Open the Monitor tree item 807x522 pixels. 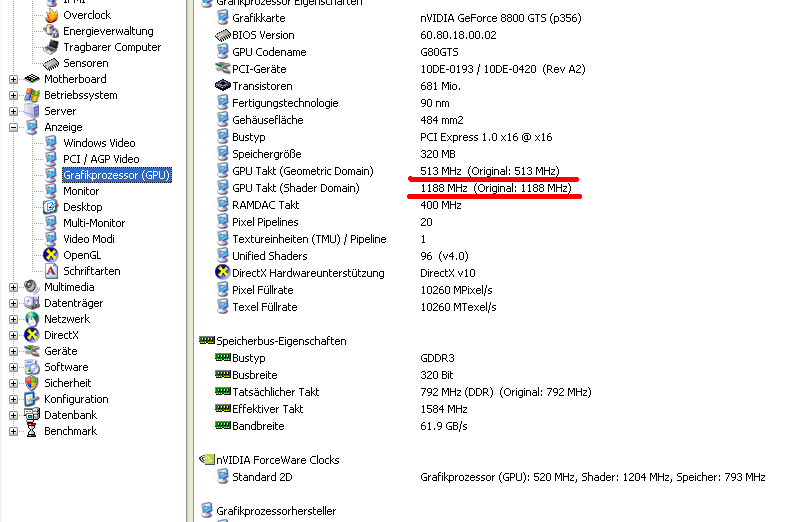pos(81,191)
